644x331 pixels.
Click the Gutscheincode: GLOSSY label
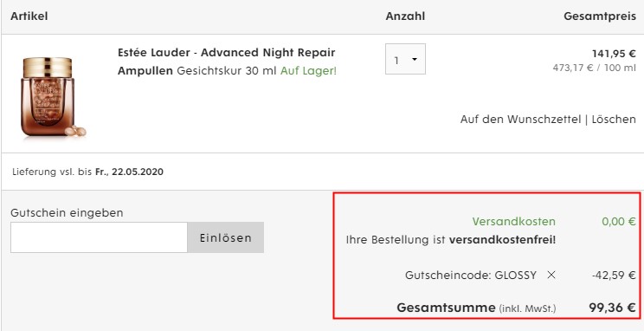tap(471, 275)
